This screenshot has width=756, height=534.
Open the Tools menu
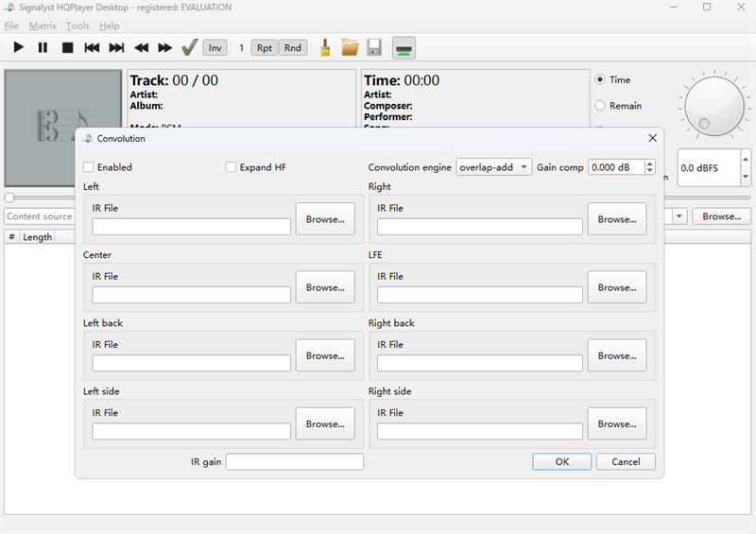(x=77, y=26)
